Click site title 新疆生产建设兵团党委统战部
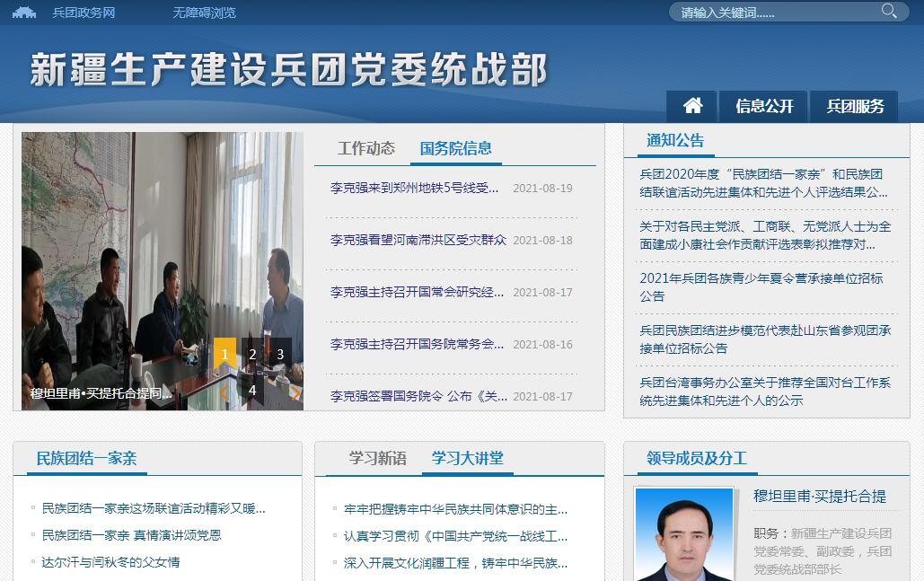This screenshot has height=581, width=924. pyautogui.click(x=289, y=69)
